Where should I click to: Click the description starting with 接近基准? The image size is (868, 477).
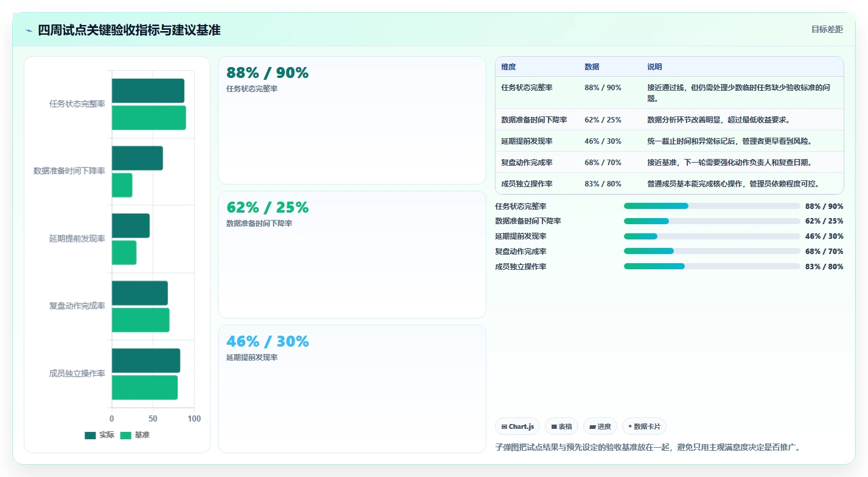pos(730,163)
